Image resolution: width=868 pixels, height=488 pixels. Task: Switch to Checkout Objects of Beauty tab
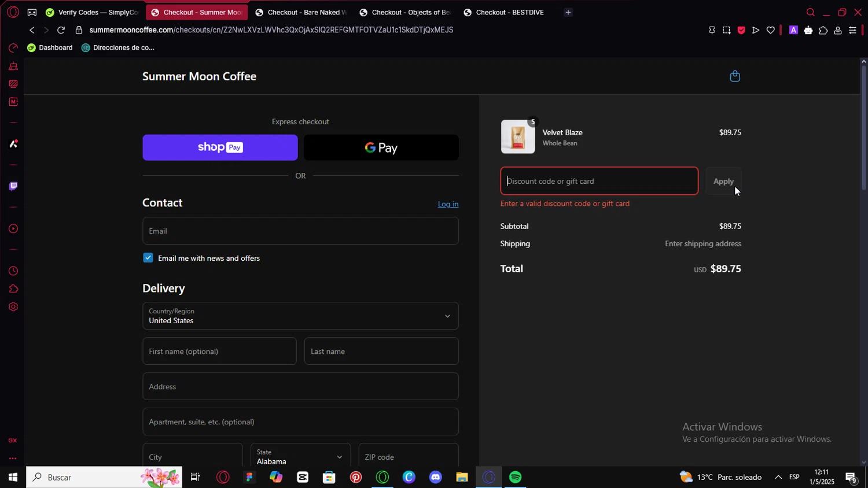point(405,12)
